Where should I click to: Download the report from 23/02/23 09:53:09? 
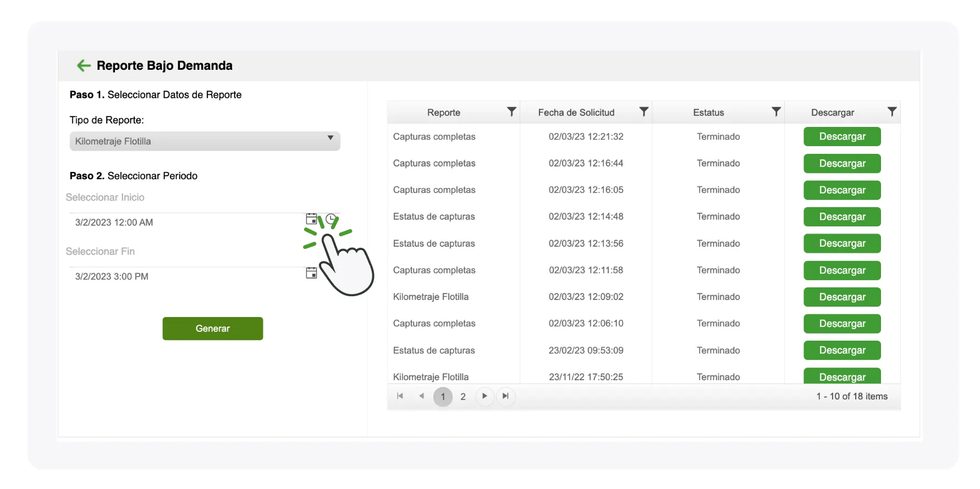pyautogui.click(x=842, y=351)
